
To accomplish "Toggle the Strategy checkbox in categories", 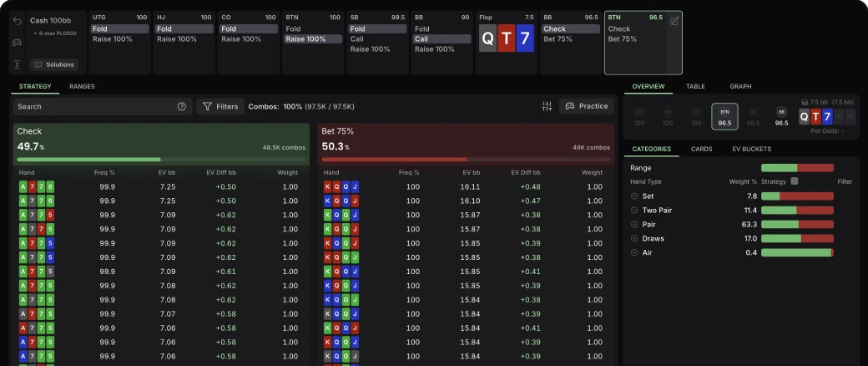I will pyautogui.click(x=795, y=181).
